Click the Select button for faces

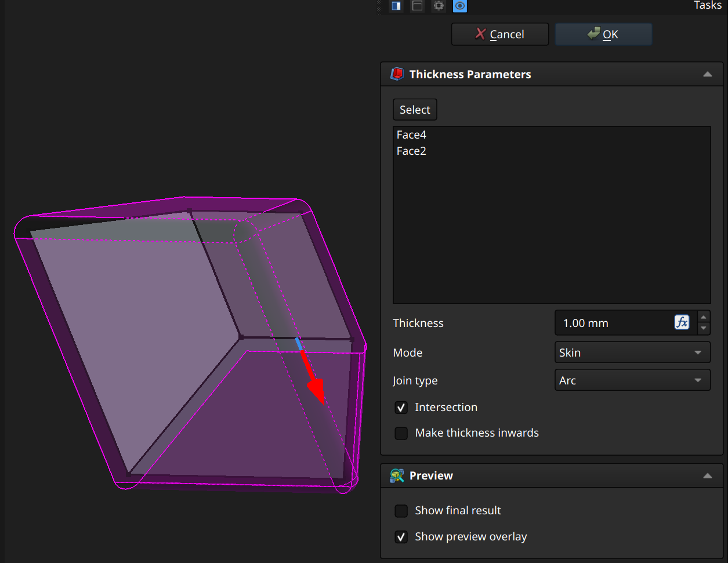click(x=415, y=110)
